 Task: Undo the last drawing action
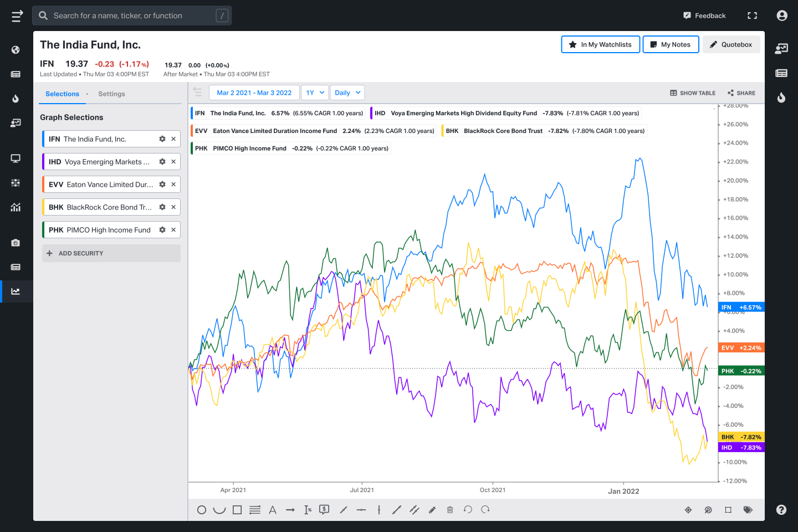pyautogui.click(x=468, y=510)
